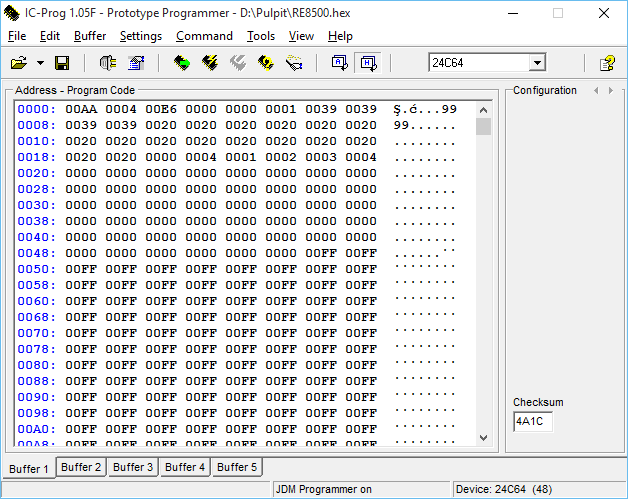Toggle the first assembler view button
629x502 pixels.
[x=339, y=63]
